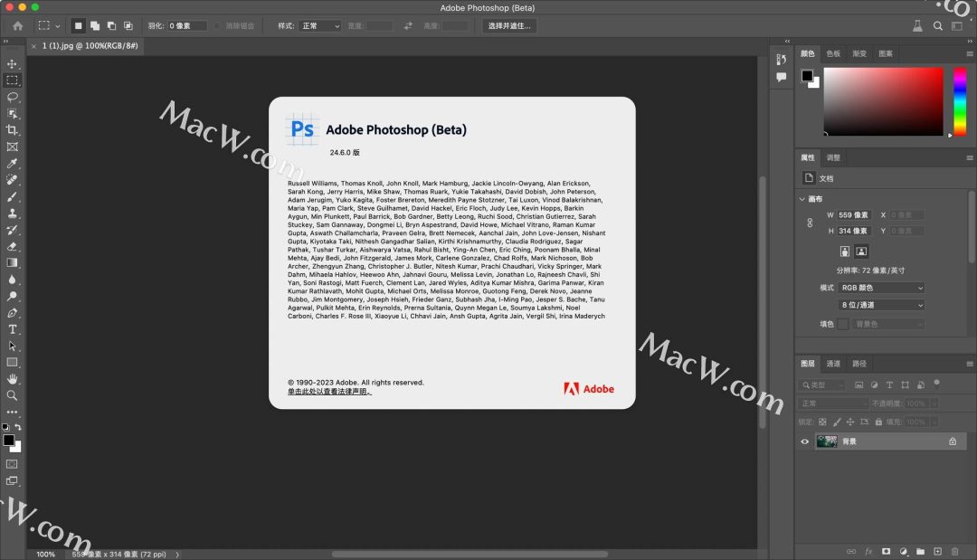
Task: Select the Clone Stamp tool
Action: click(12, 213)
